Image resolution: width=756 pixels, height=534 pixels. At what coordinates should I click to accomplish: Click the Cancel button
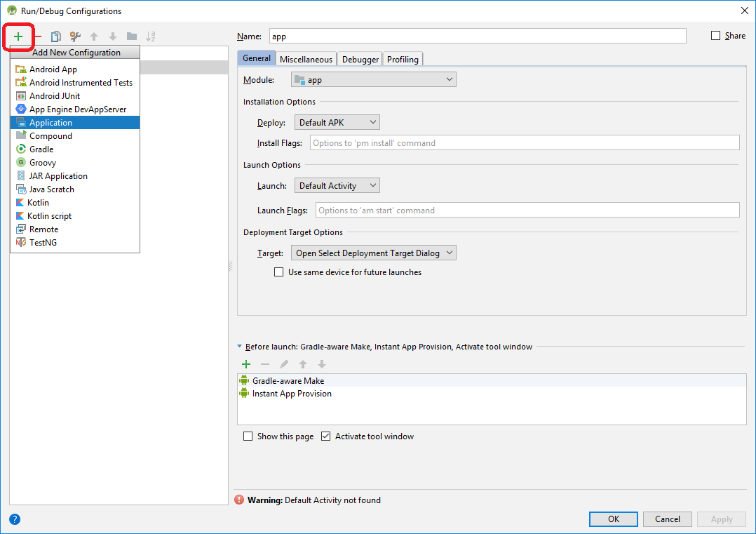668,519
